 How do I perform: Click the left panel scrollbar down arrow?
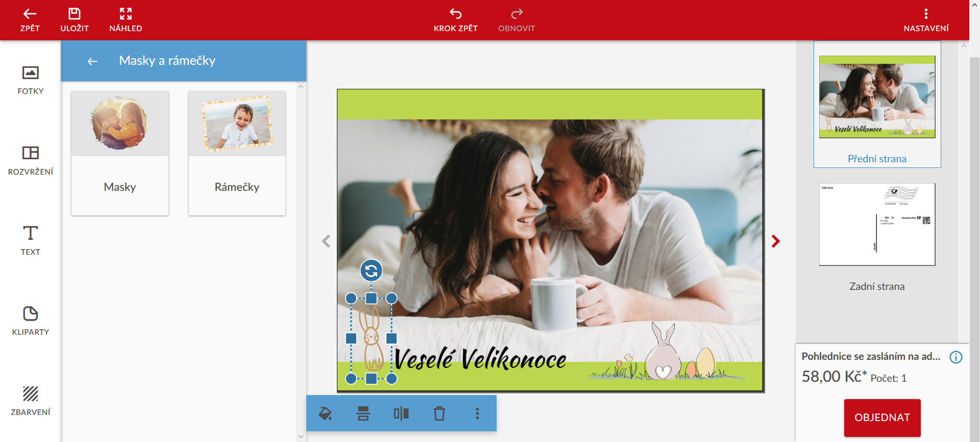pyautogui.click(x=301, y=436)
